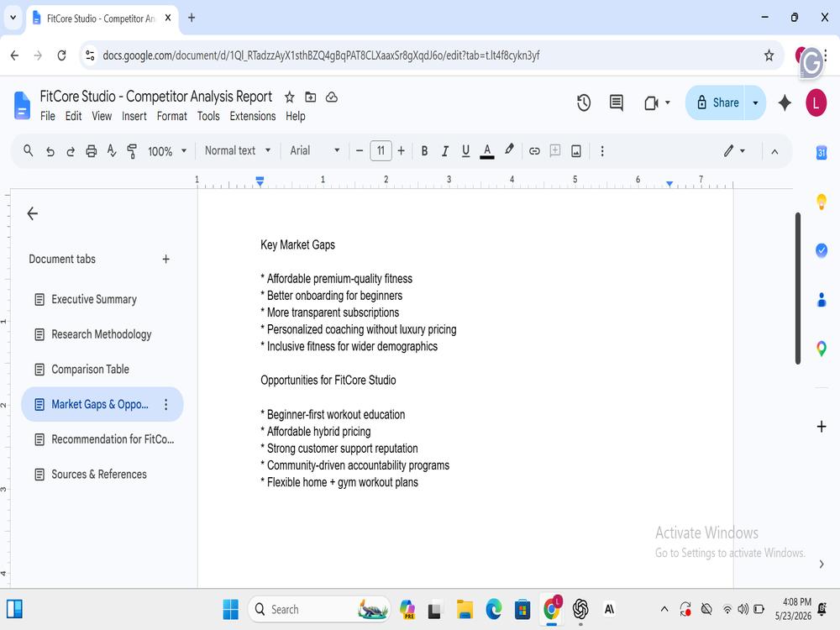Hide the side panel chevron
The image size is (840, 630).
(822, 564)
